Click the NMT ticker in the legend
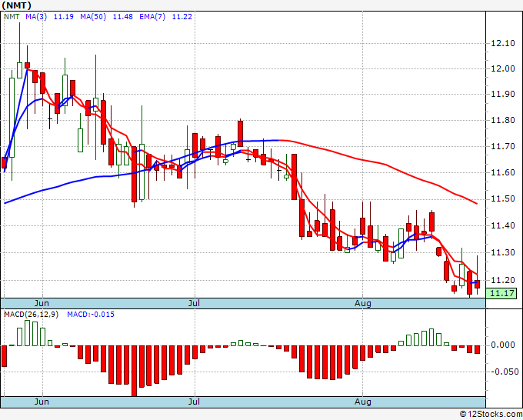Image resolution: width=523 pixels, height=420 pixels. (x=12, y=17)
